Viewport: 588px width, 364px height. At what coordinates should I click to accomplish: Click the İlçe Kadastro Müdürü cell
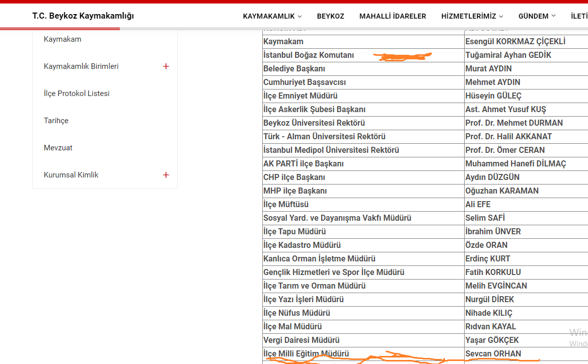[x=363, y=245]
